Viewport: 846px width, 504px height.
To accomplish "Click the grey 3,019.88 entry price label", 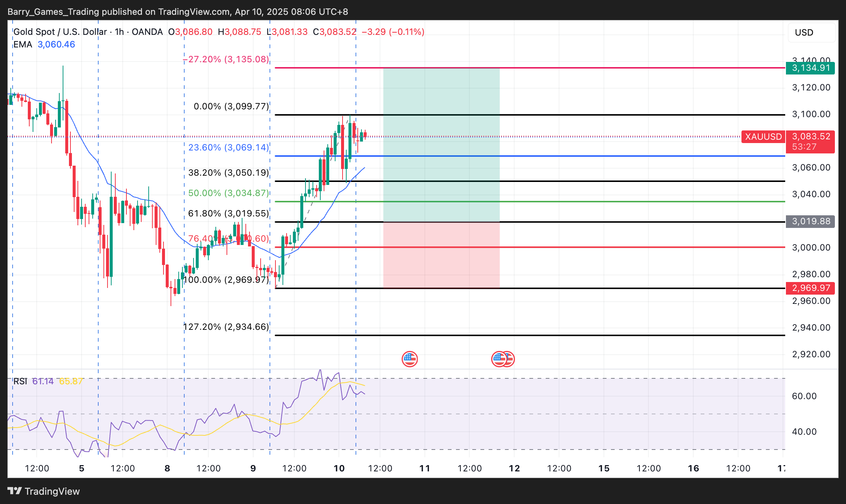I will tap(810, 222).
